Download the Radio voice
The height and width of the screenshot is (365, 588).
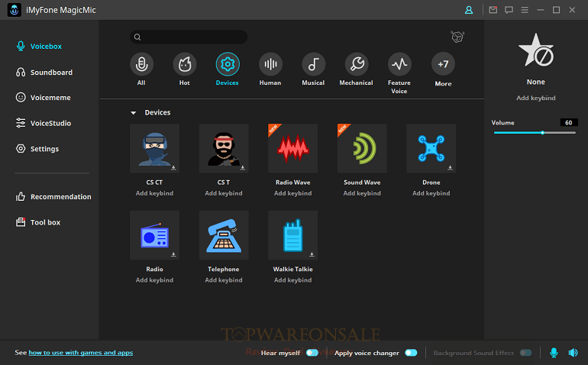click(173, 254)
